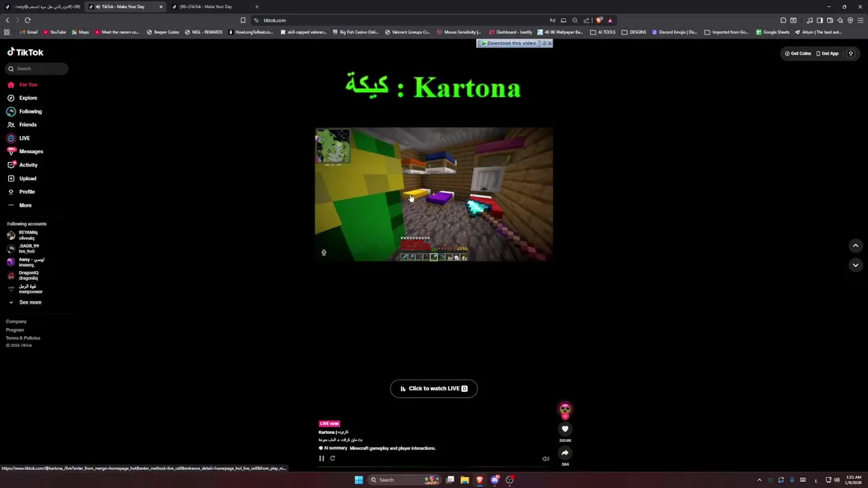This screenshot has width=868, height=488.
Task: Expand the Company footer section
Action: pos(16,321)
